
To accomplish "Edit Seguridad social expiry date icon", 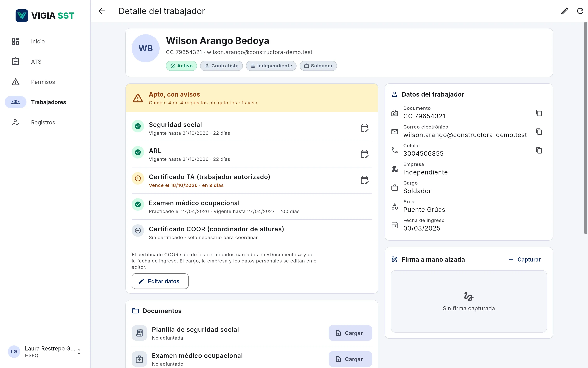I will [x=364, y=128].
